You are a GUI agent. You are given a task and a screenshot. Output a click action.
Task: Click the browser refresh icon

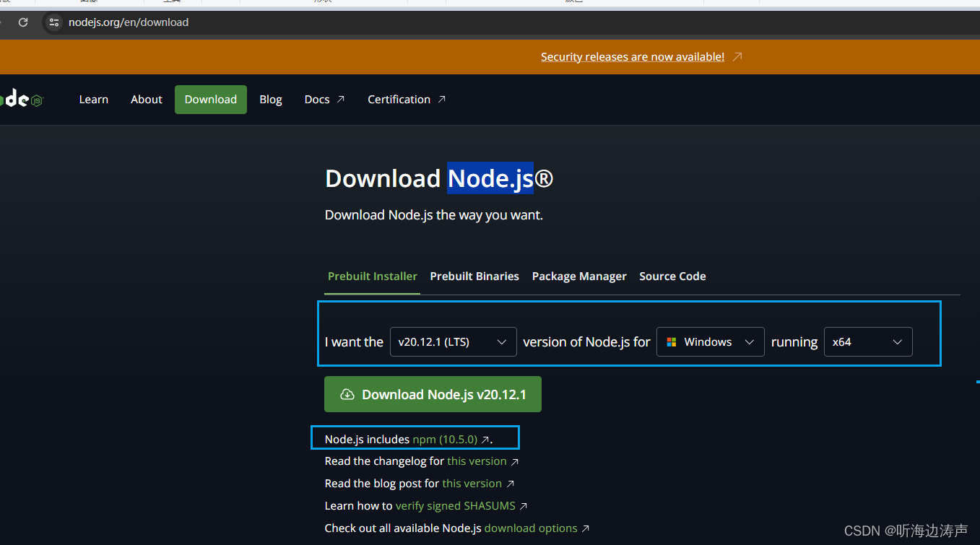(24, 22)
